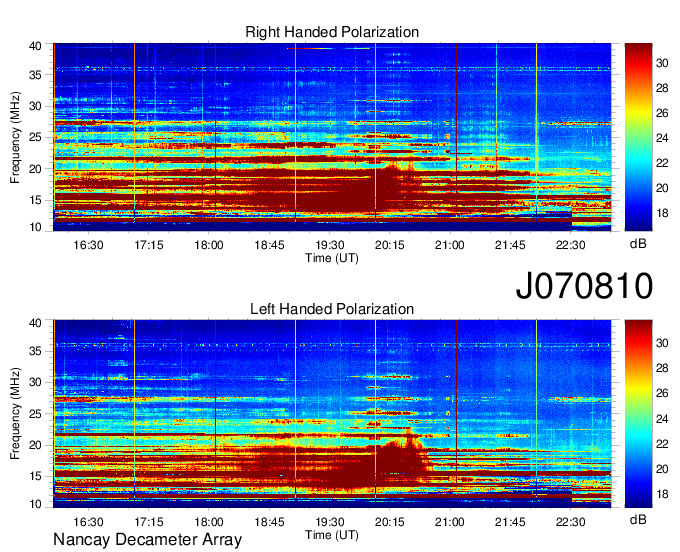Click the 18:00 time tick on the left-handed plot
Viewport: 680px width, 552px height.
tap(209, 522)
